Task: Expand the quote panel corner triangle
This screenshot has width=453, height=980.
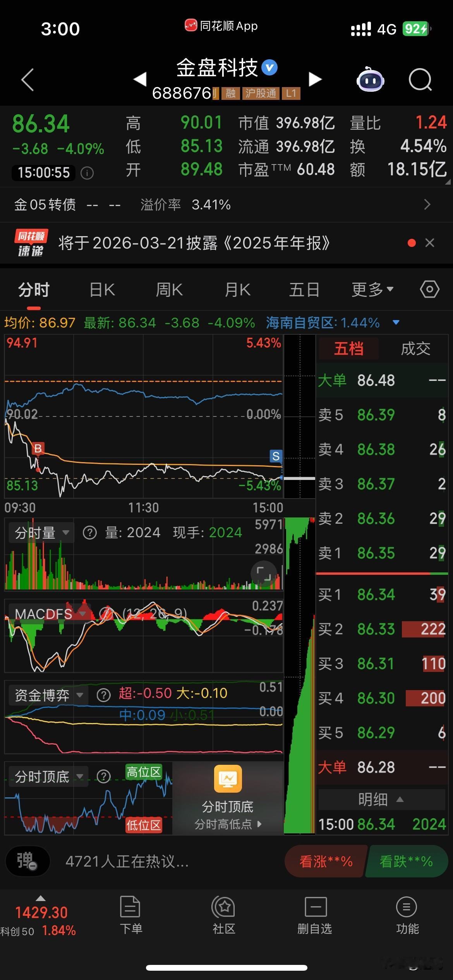Action: pyautogui.click(x=448, y=182)
